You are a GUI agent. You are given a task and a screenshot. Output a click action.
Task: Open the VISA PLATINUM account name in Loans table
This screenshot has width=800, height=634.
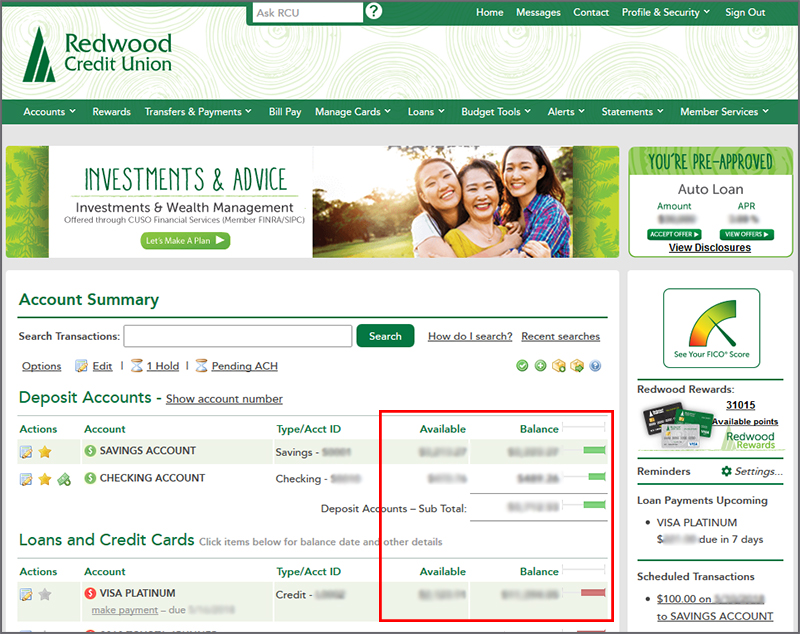click(x=137, y=593)
